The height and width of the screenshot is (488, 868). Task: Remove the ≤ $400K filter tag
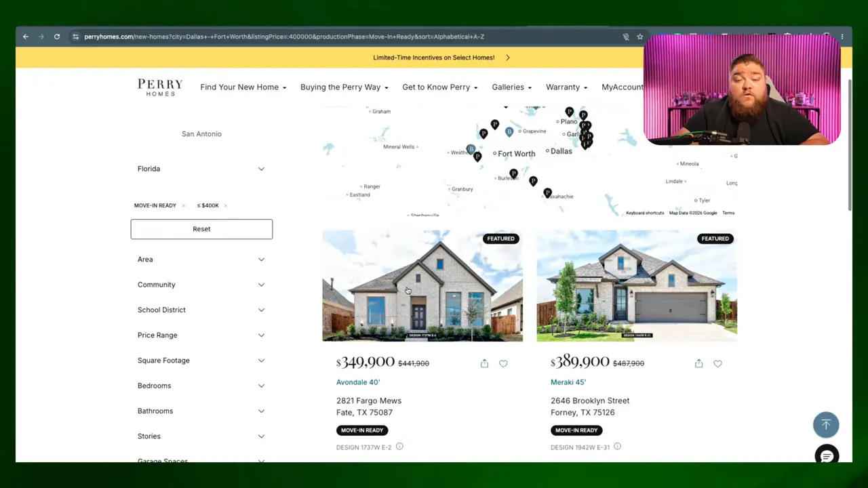coord(225,205)
